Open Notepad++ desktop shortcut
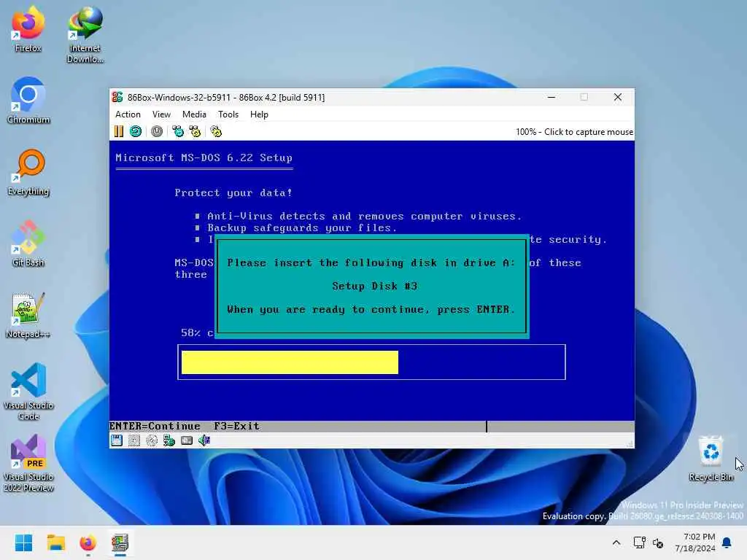The image size is (747, 560). click(x=28, y=315)
